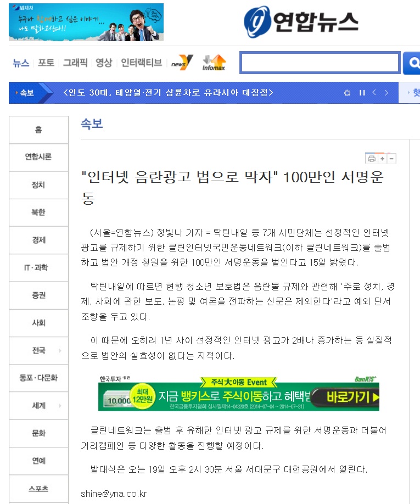The width and height of the screenshot is (420, 504).
Task: Expand the 전국 sidebar submenu arrow
Action: 60,350
